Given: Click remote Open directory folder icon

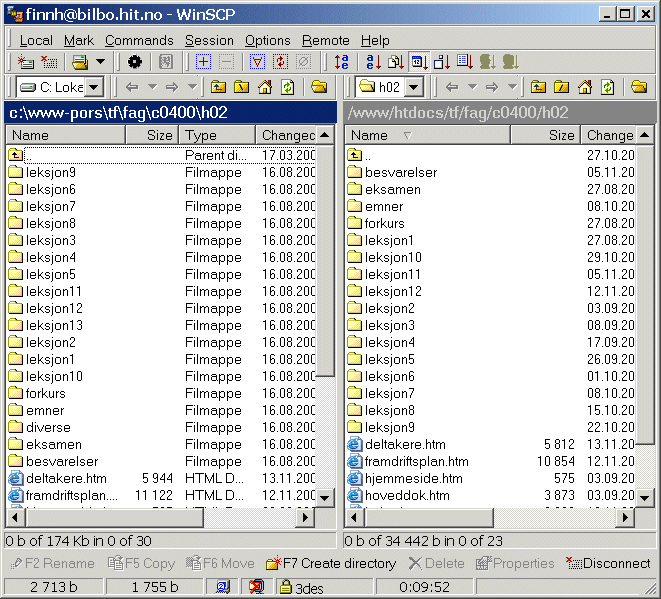Looking at the screenshot, I should tap(639, 87).
